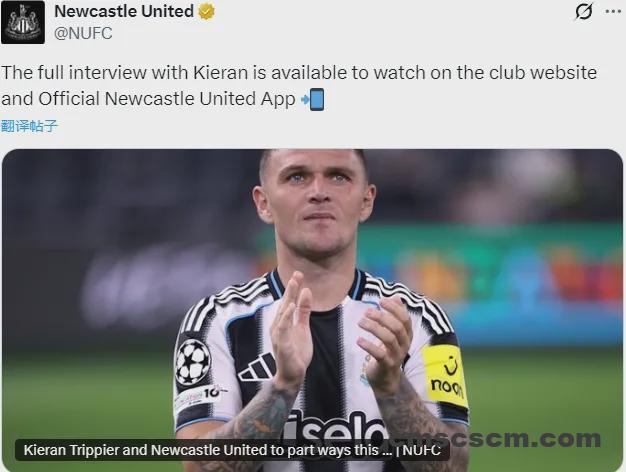The height and width of the screenshot is (472, 626).
Task: Expand the three-dot more options menu
Action: 612,12
